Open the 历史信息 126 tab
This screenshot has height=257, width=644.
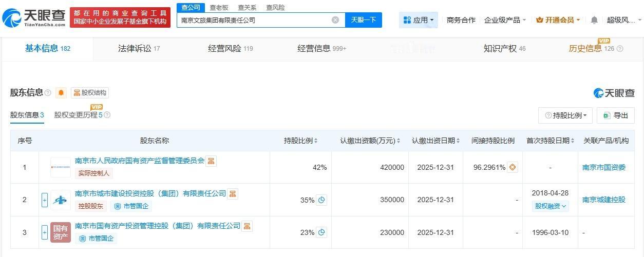(591, 49)
